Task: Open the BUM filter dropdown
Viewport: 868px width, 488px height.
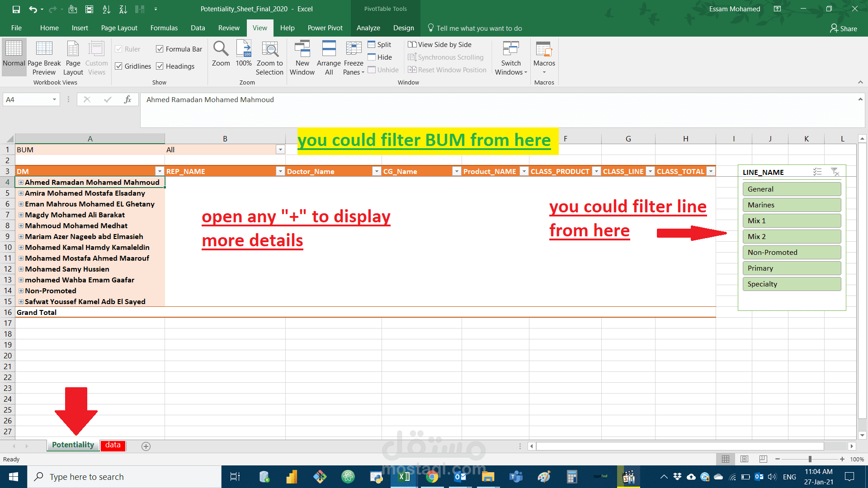Action: [280, 150]
